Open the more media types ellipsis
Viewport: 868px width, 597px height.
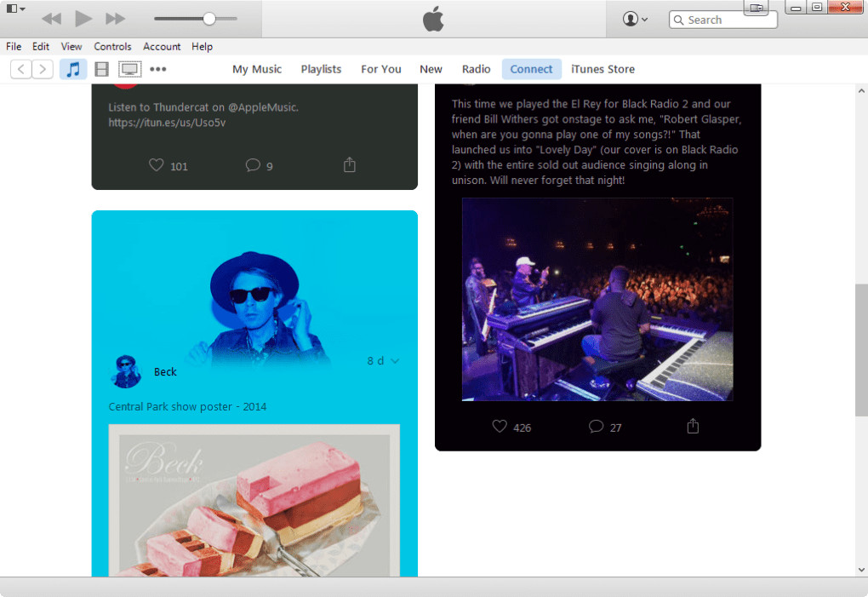[x=157, y=69]
